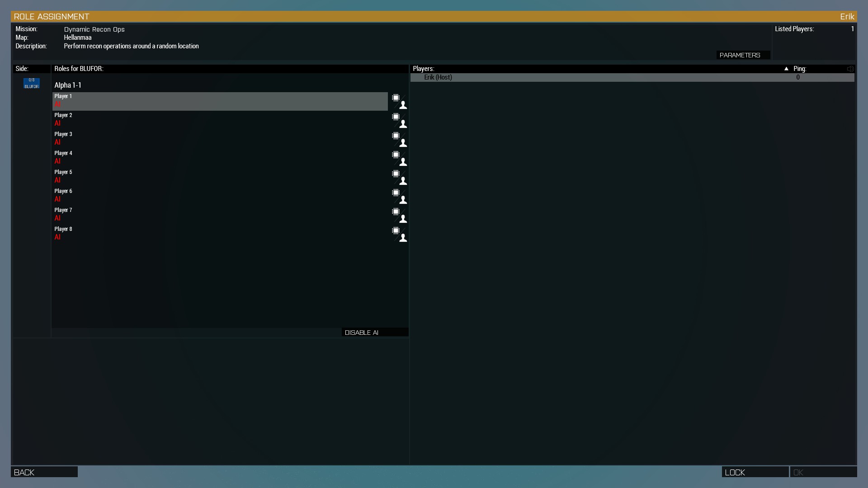Toggle AI/player icon for Player 6 slot

click(399, 197)
